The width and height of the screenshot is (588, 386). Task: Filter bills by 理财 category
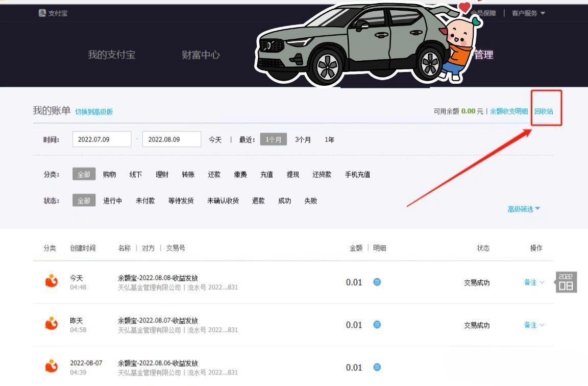pos(162,175)
